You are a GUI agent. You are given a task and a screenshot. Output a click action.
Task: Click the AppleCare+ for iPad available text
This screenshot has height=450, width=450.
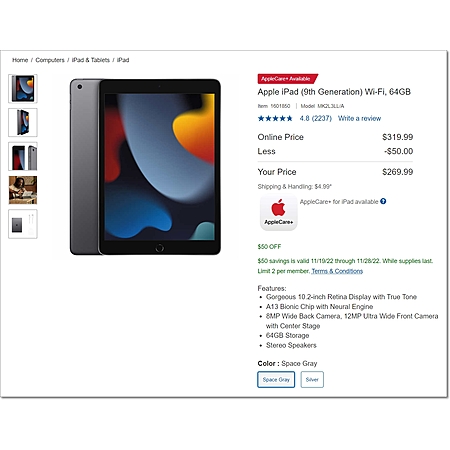339,202
